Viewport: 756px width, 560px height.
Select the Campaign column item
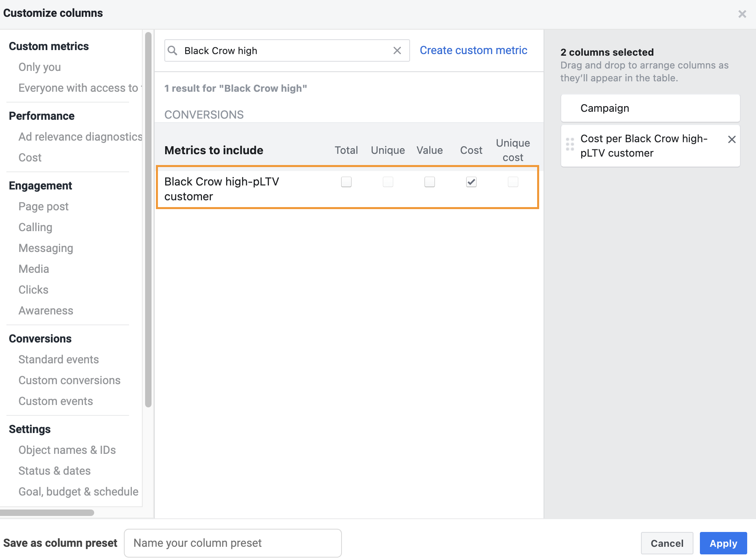[x=650, y=108]
